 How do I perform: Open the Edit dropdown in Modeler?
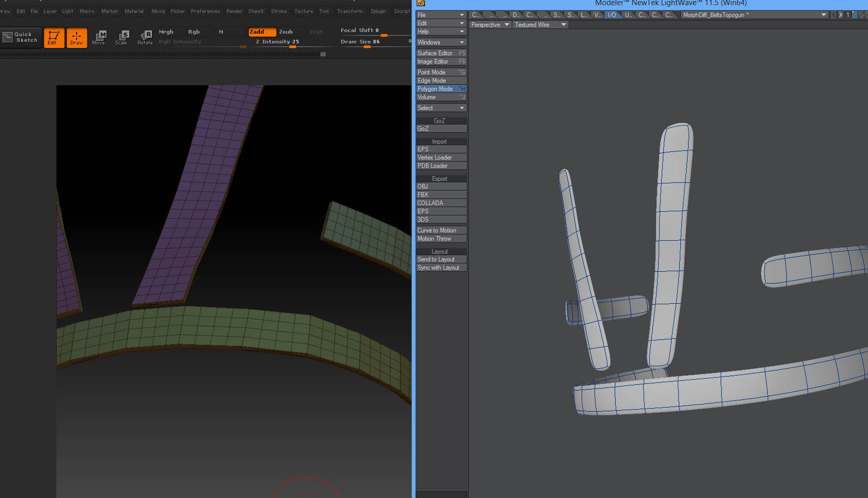441,23
